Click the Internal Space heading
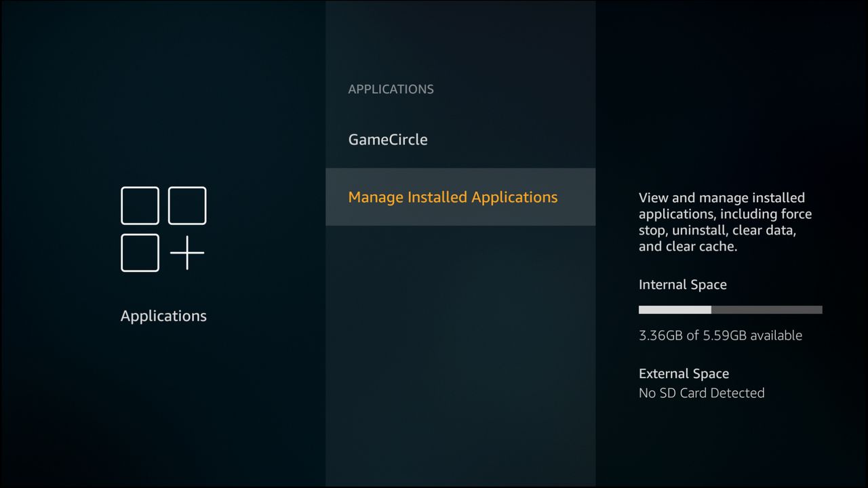Viewport: 868px width, 488px height. (682, 284)
